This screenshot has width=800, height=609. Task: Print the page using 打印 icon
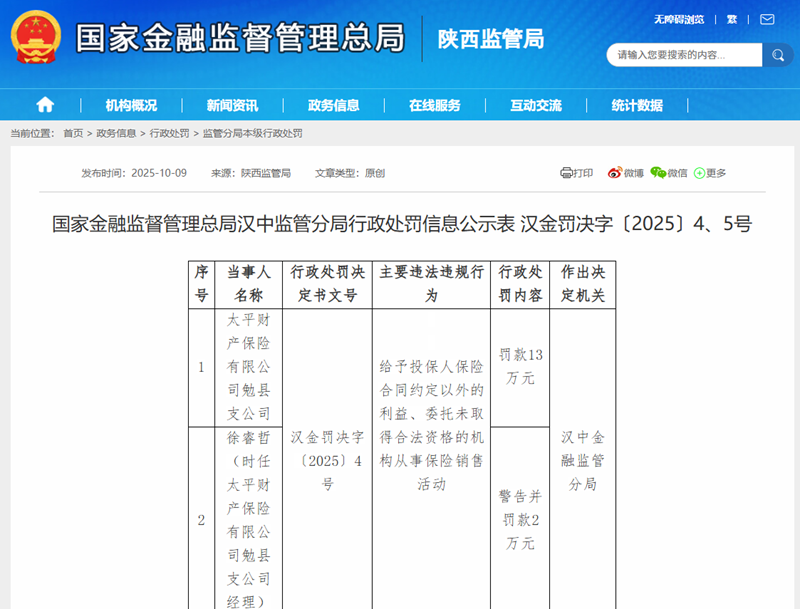click(x=577, y=173)
